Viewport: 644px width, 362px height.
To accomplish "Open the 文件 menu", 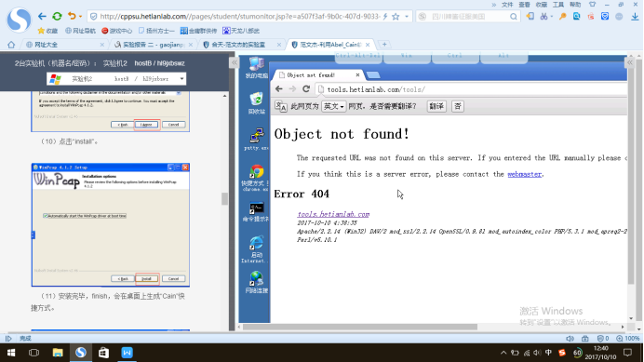I will coord(507,5).
